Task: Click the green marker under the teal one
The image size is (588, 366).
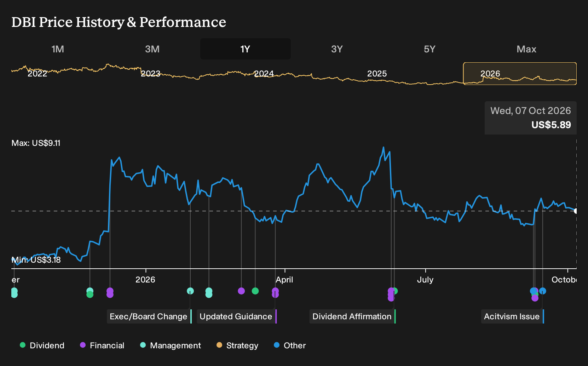Action: tap(90, 294)
